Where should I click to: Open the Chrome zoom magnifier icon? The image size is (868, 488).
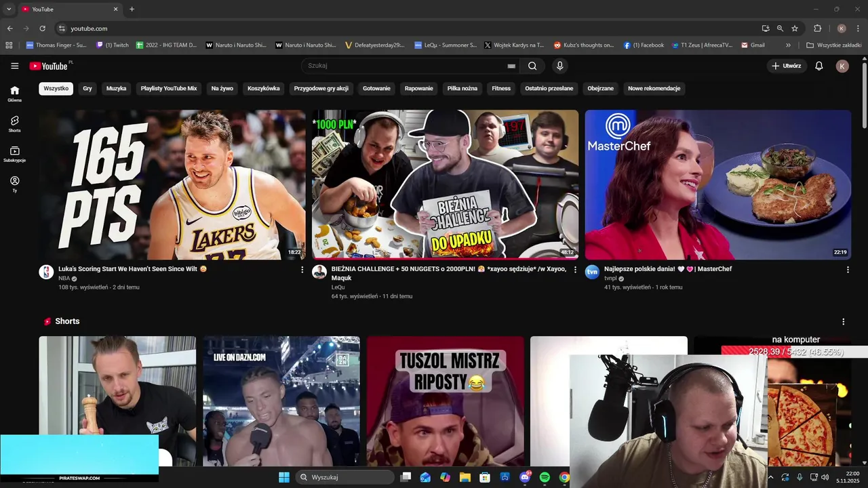click(780, 28)
